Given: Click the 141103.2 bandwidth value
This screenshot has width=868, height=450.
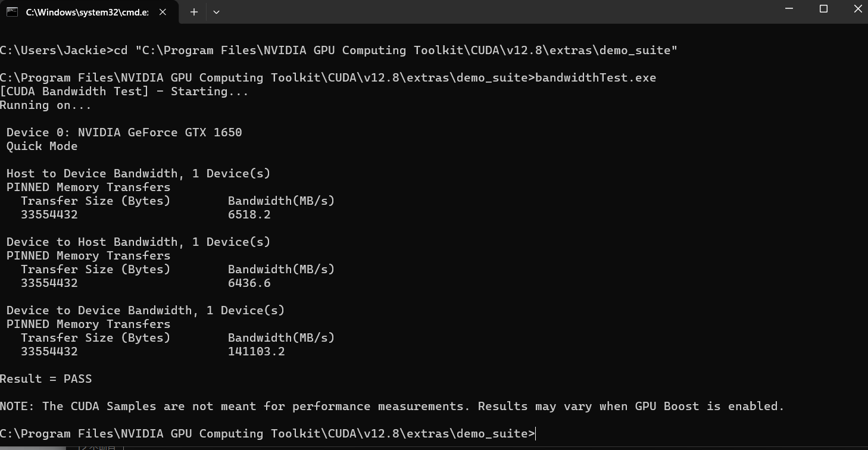Looking at the screenshot, I should pos(256,352).
